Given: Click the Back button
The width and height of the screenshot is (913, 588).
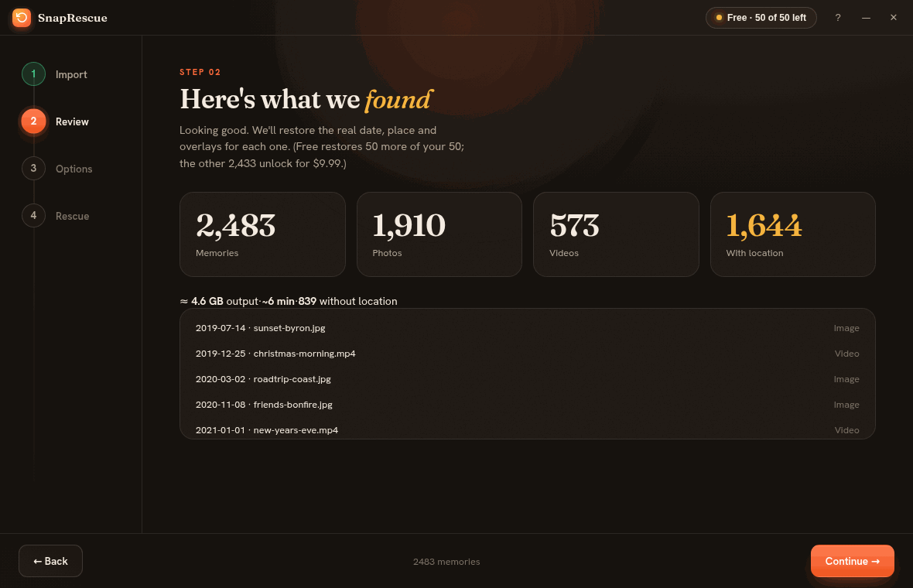Looking at the screenshot, I should (x=50, y=561).
